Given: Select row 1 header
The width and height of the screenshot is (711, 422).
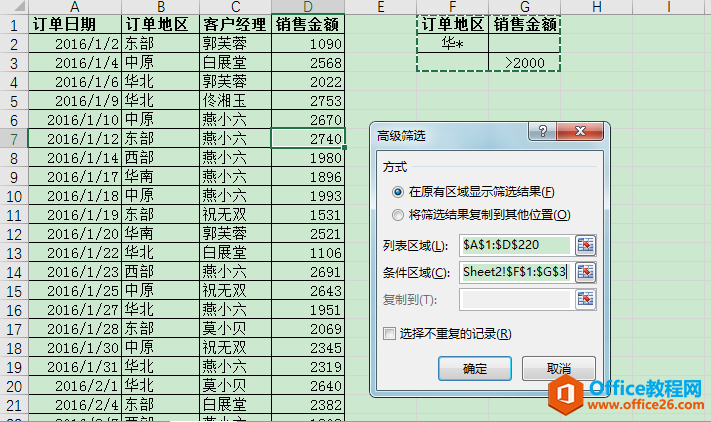Looking at the screenshot, I should (x=14, y=24).
